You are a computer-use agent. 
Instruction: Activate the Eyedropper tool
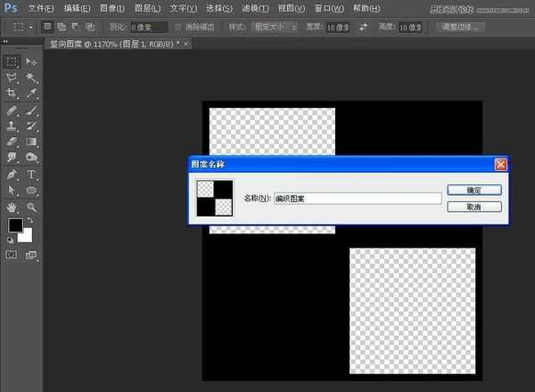pos(31,93)
